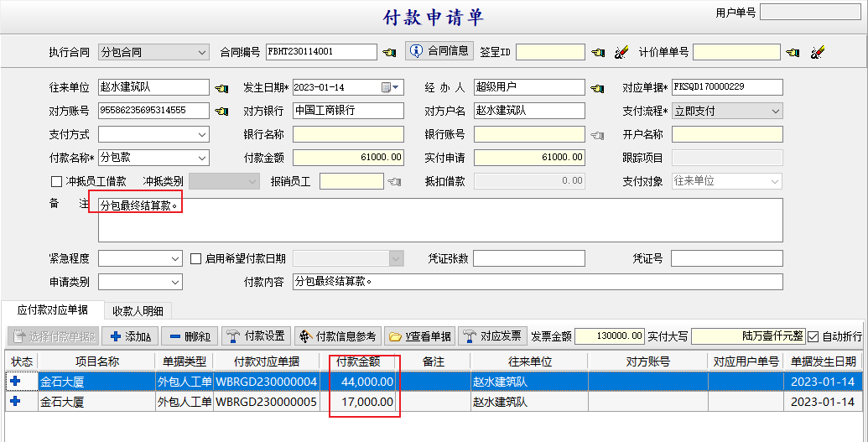Open the 付款名称 dropdown

tap(201, 158)
